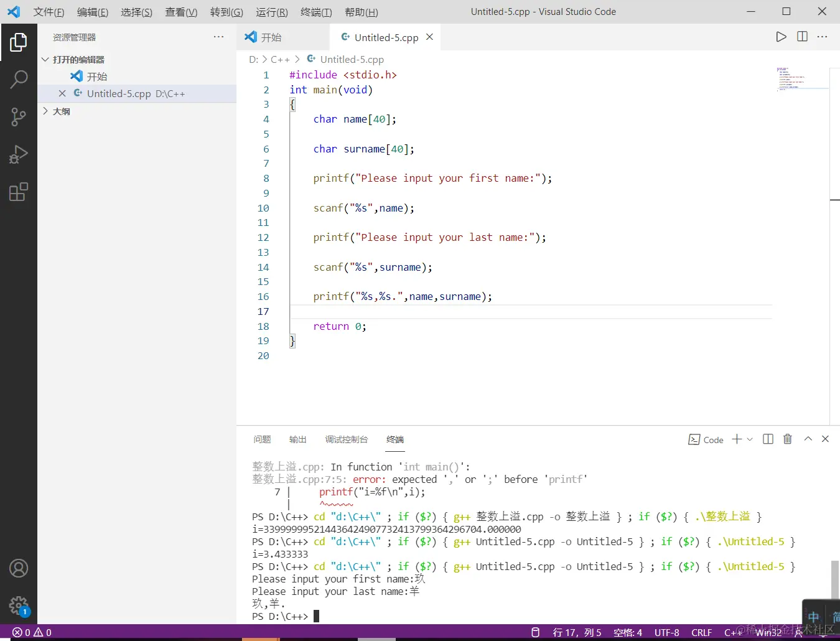Viewport: 840px width, 641px height.
Task: Open the Run and Debug view
Action: tap(19, 154)
